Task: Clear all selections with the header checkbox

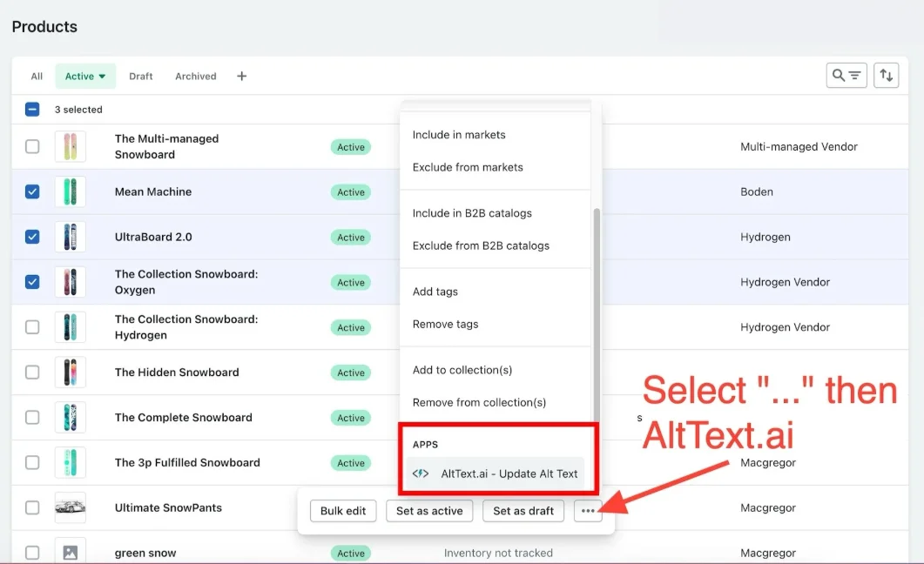Action: click(x=32, y=109)
